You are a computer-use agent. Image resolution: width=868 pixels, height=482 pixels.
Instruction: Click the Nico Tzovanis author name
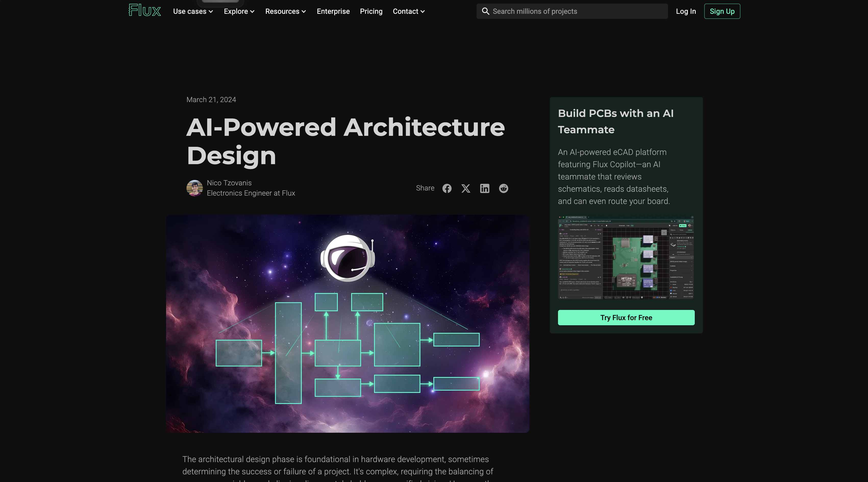tap(229, 183)
